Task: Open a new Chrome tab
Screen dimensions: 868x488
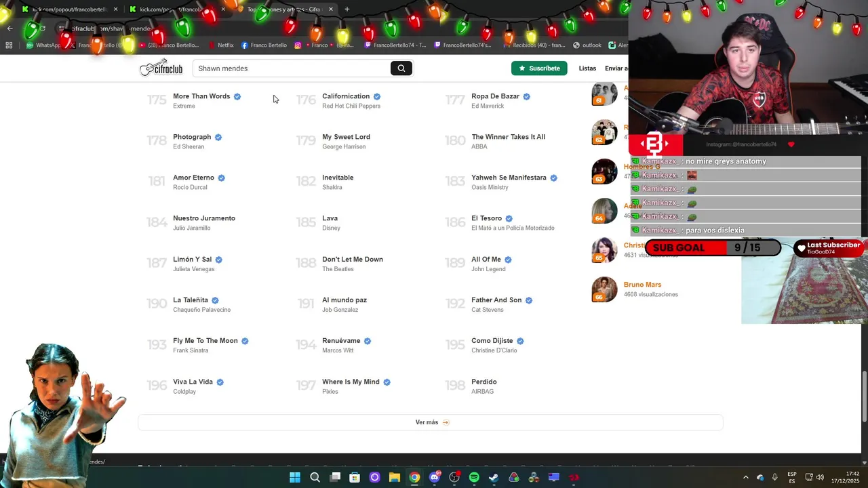Action: pyautogui.click(x=347, y=9)
